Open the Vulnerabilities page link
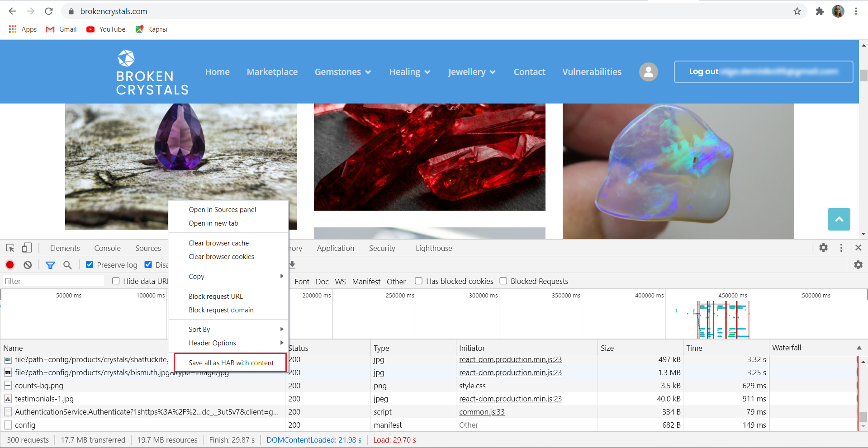 (592, 72)
